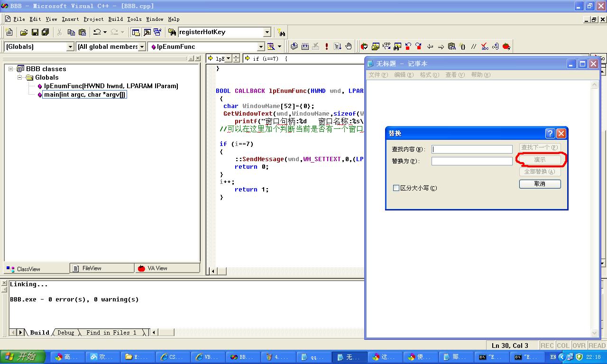Toggle the match case checkbox in Replace dialog
This screenshot has width=607, height=364.
coord(396,188)
